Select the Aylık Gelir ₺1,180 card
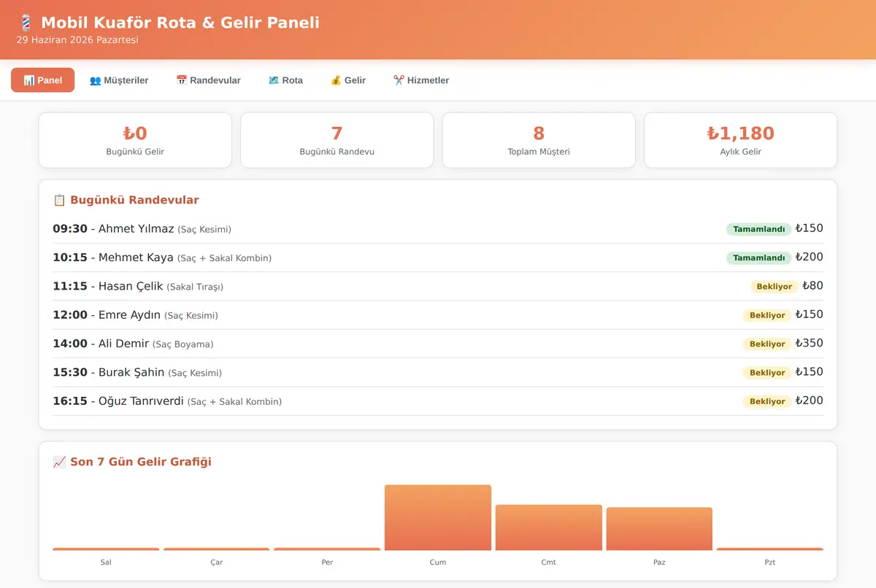Screen dimensions: 876x588 point(740,140)
